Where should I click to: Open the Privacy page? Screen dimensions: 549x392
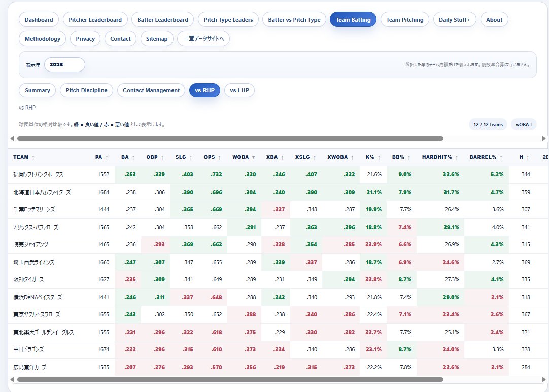(x=85, y=39)
